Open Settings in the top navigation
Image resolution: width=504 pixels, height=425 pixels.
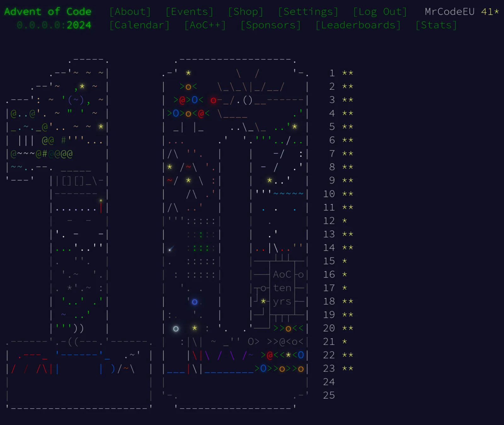click(x=308, y=12)
